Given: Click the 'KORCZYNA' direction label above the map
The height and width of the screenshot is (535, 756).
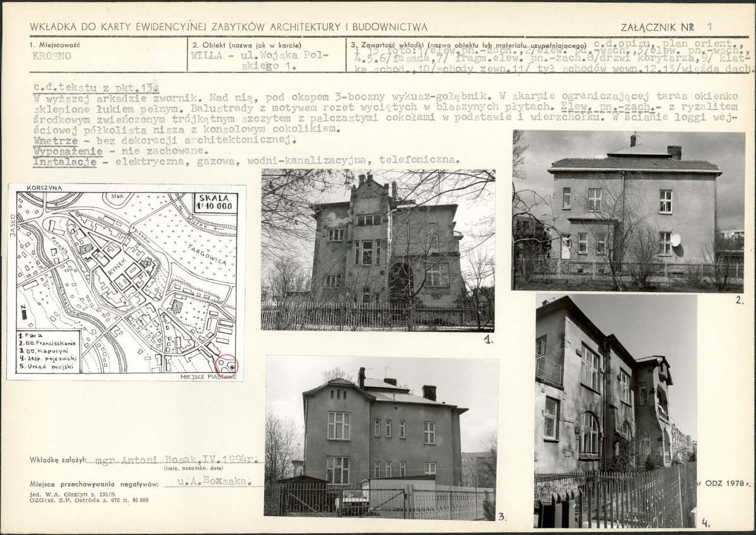Looking at the screenshot, I should click(x=44, y=188).
